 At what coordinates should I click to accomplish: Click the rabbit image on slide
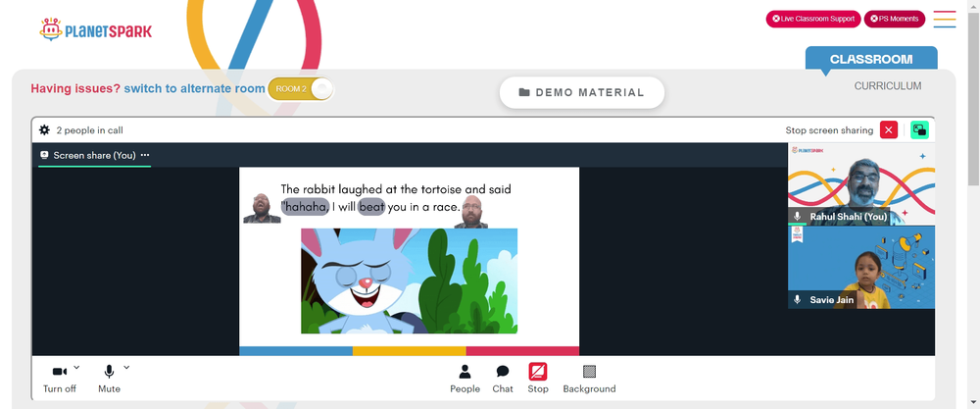point(409,281)
